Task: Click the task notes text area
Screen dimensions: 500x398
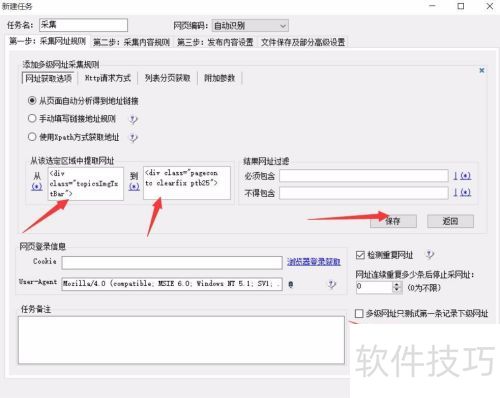Action: point(181,340)
